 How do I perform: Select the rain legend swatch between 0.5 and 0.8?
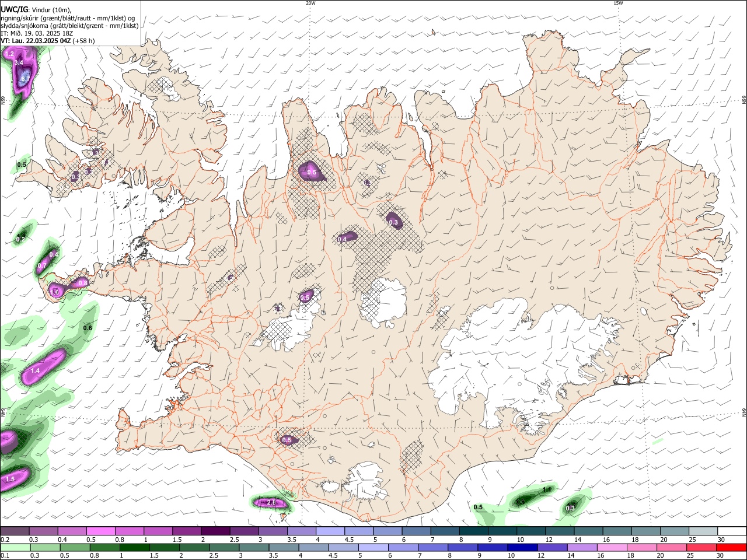pos(75,547)
